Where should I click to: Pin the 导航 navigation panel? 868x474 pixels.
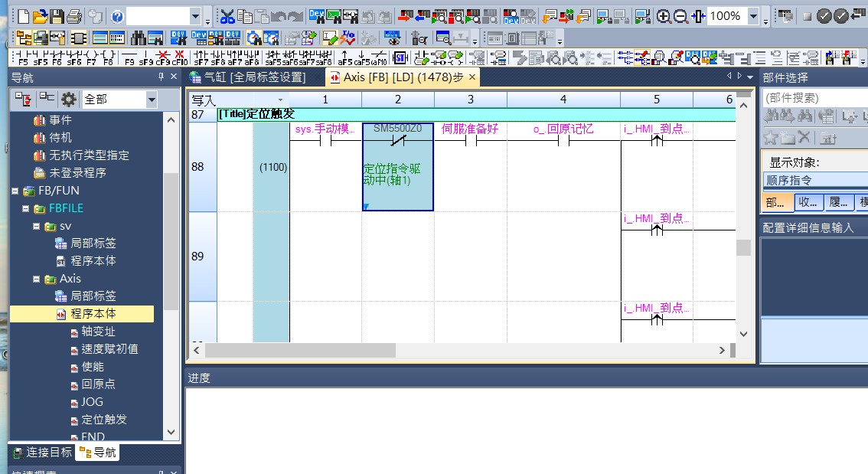coord(162,77)
